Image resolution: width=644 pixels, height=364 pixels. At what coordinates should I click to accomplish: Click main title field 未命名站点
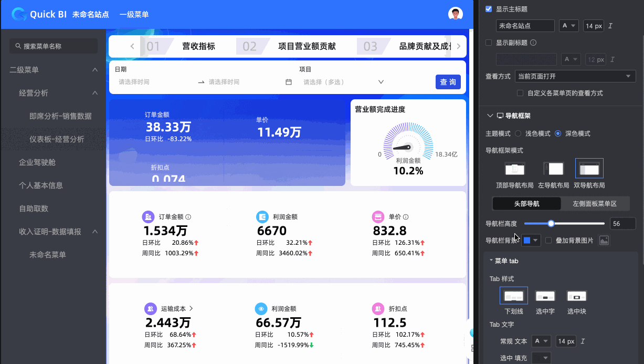[x=525, y=26]
